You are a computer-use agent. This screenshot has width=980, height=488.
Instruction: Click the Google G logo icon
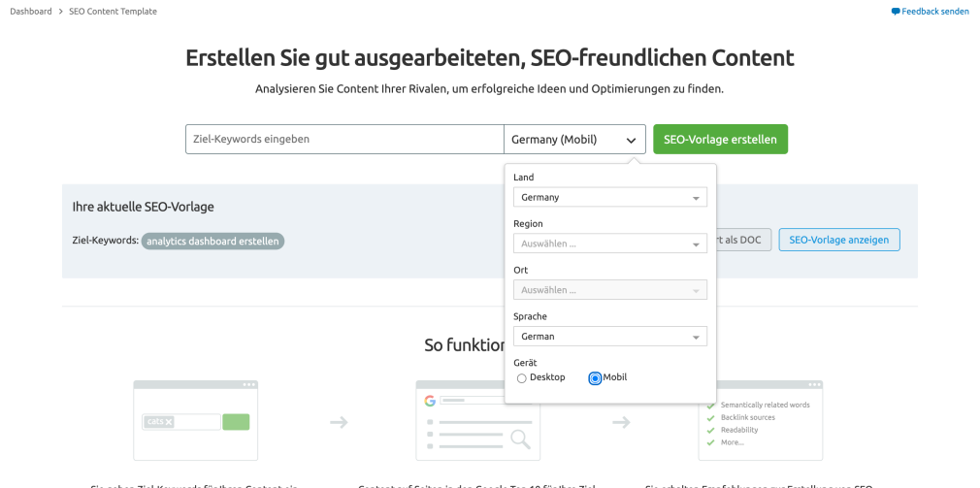[x=430, y=401]
